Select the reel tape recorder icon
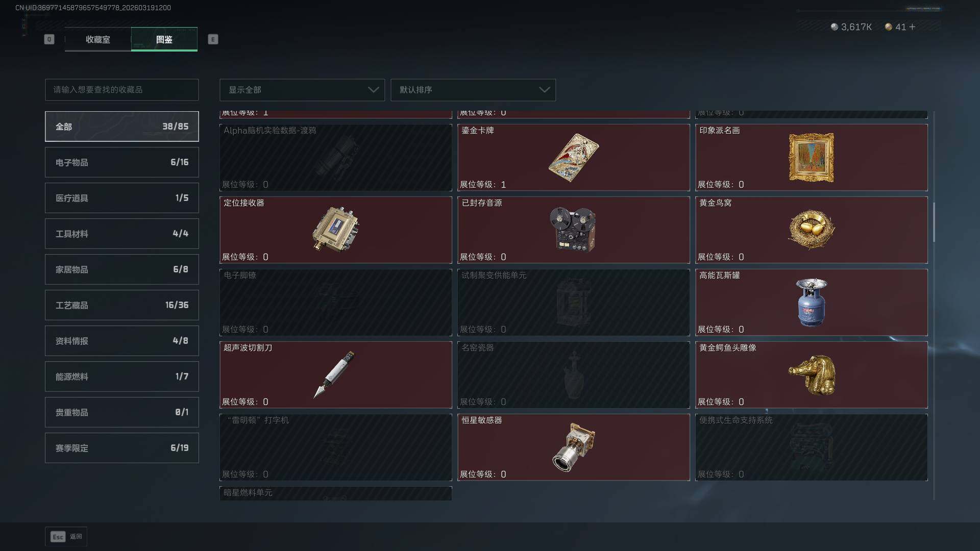The height and width of the screenshot is (551, 980). [573, 230]
